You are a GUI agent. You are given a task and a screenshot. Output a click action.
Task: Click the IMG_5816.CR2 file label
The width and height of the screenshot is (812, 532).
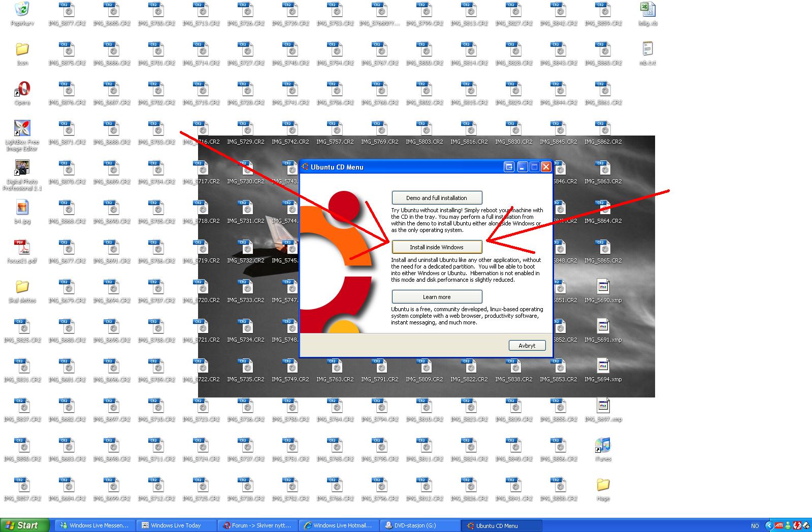pyautogui.click(x=469, y=142)
